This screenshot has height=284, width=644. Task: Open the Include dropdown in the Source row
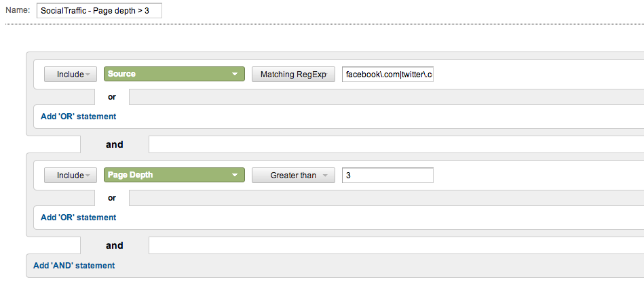71,74
